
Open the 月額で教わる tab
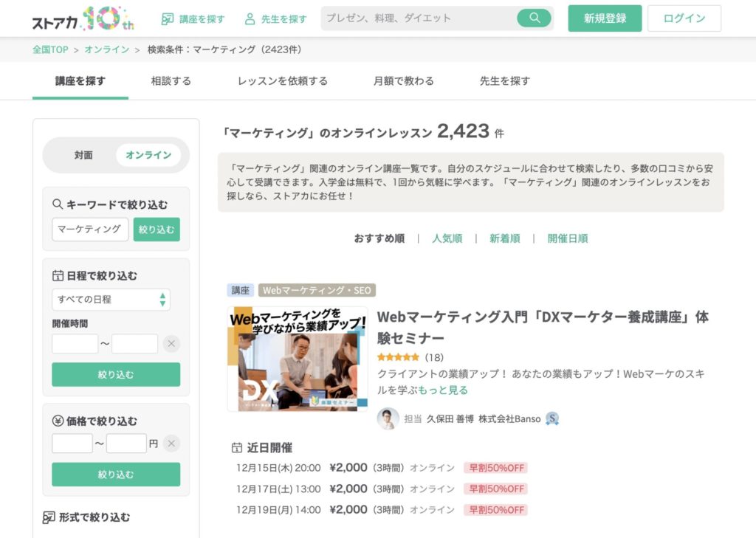[403, 81]
